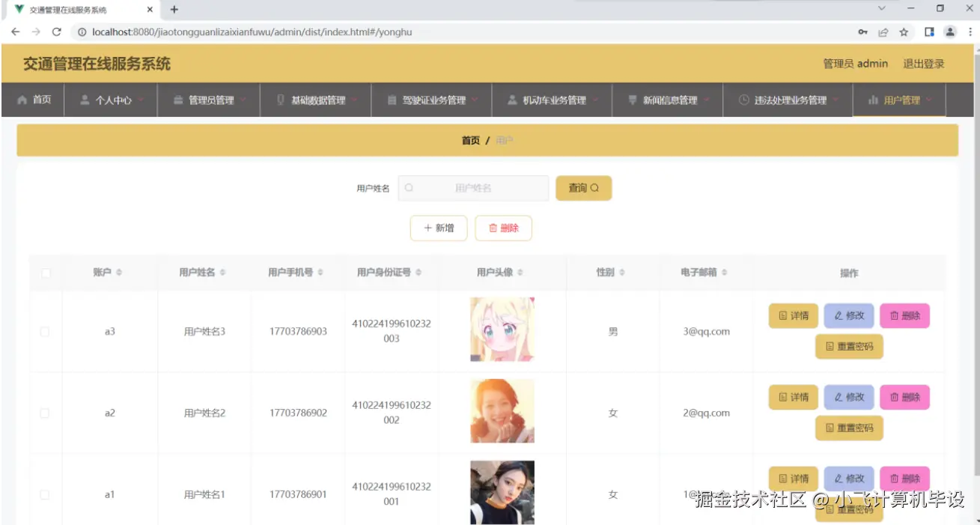Check the row checkbox for a2
This screenshot has height=525, width=980.
[45, 413]
